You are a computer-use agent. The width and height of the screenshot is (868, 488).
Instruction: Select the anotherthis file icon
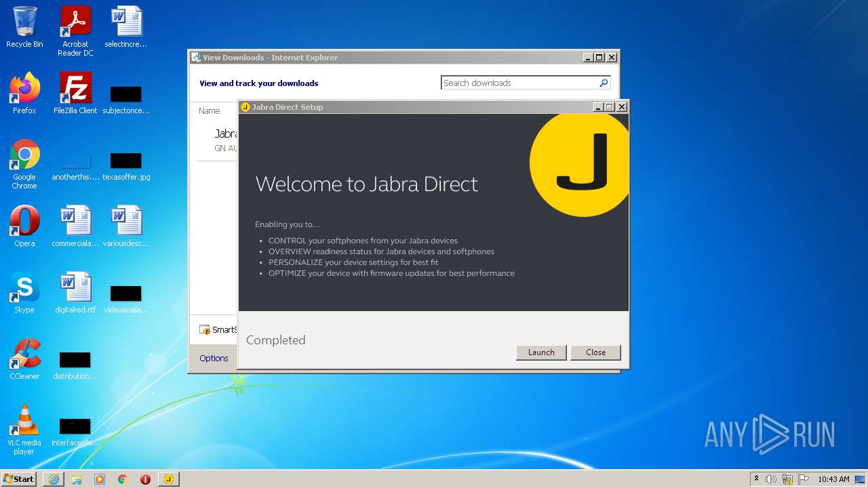[x=75, y=166]
